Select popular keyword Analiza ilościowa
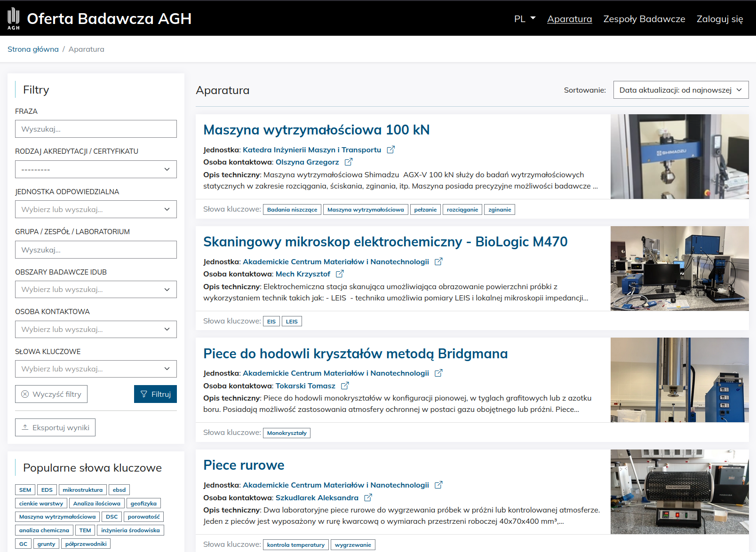 pyautogui.click(x=97, y=504)
